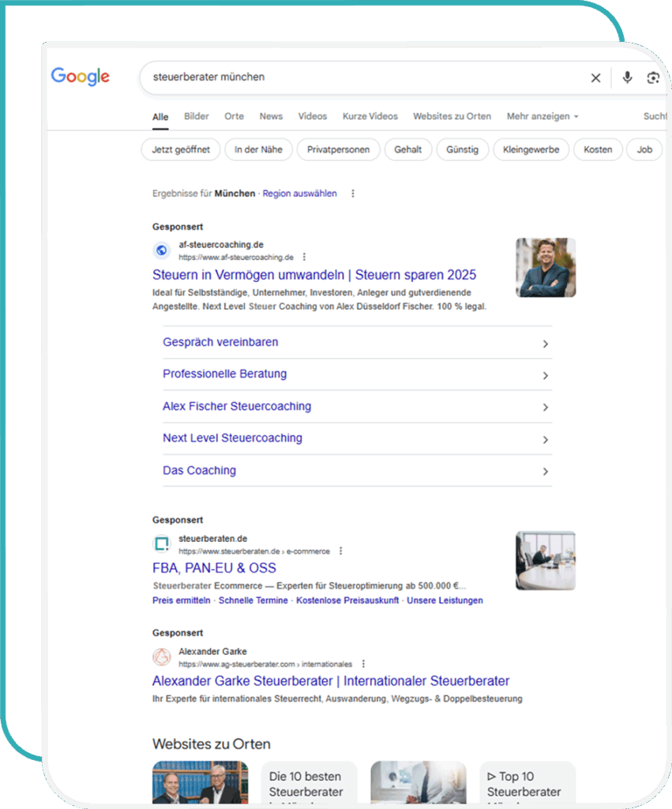Open the more-options dots on the Alexander Garke ad

point(363,664)
